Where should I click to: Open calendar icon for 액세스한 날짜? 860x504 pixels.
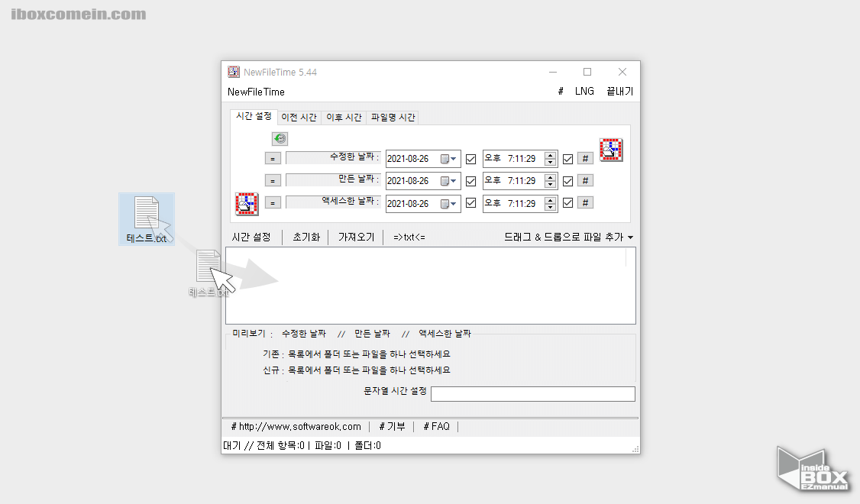point(448,203)
